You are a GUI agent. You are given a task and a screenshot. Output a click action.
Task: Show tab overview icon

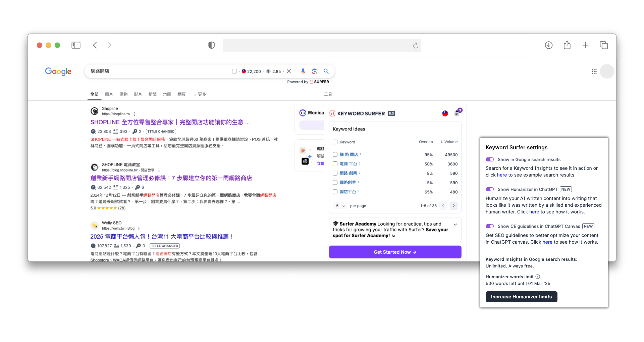(604, 45)
